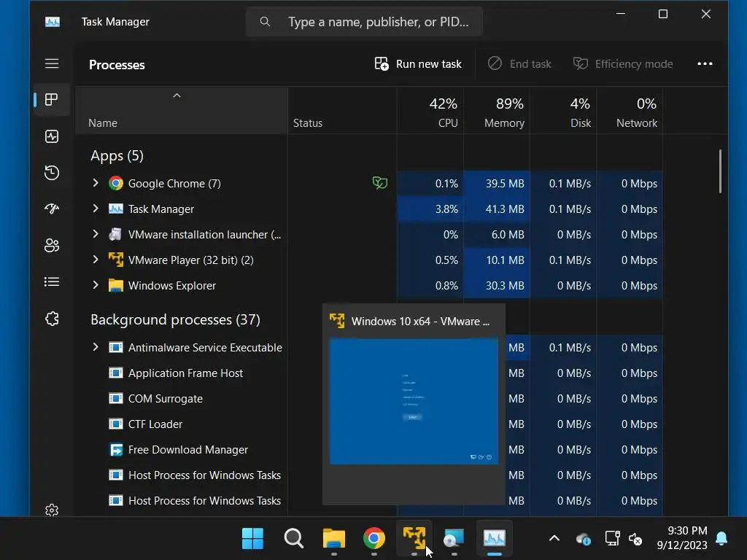
Task: Open the Startup apps sidebar icon
Action: pyautogui.click(x=52, y=209)
